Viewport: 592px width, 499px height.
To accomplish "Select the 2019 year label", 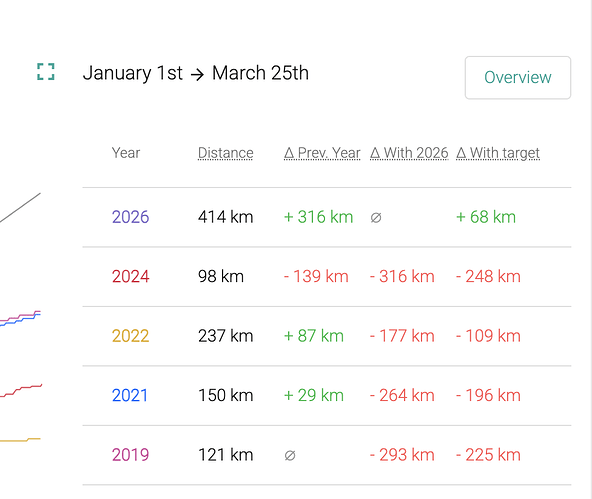I will click(x=131, y=455).
